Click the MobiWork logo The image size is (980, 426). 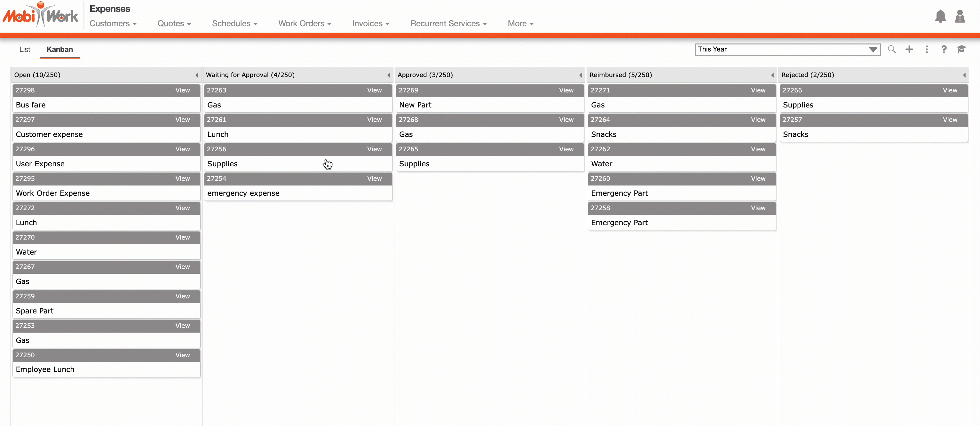[40, 15]
